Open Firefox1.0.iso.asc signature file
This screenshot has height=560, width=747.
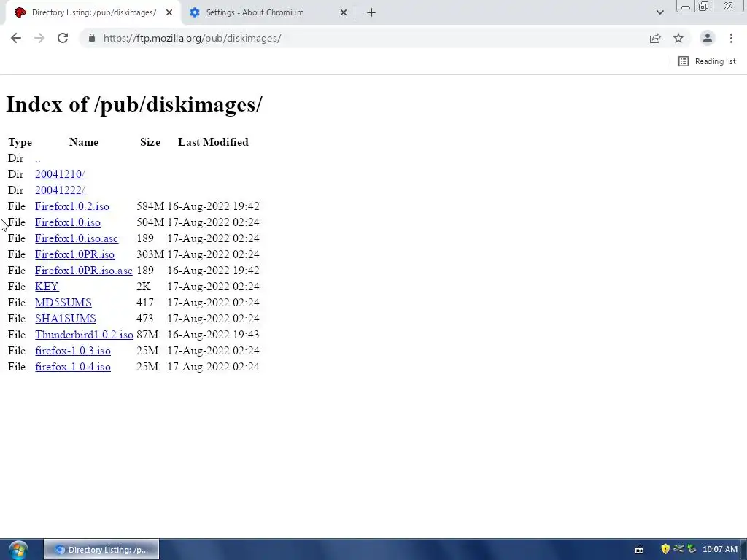(x=76, y=238)
